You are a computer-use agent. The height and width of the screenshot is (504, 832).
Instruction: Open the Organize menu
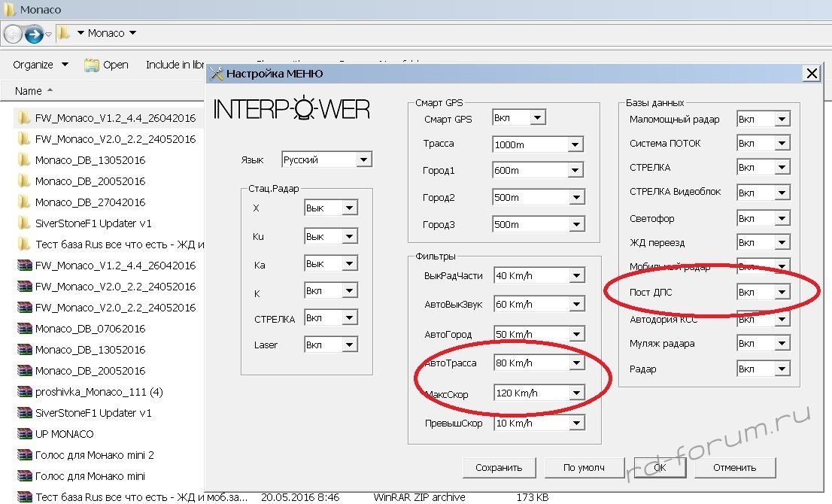41,65
